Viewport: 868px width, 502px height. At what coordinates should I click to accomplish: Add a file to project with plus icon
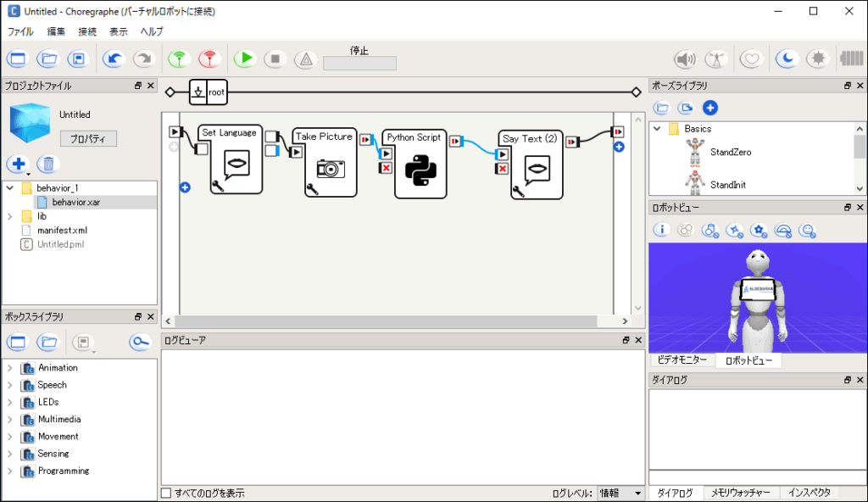pyautogui.click(x=19, y=164)
